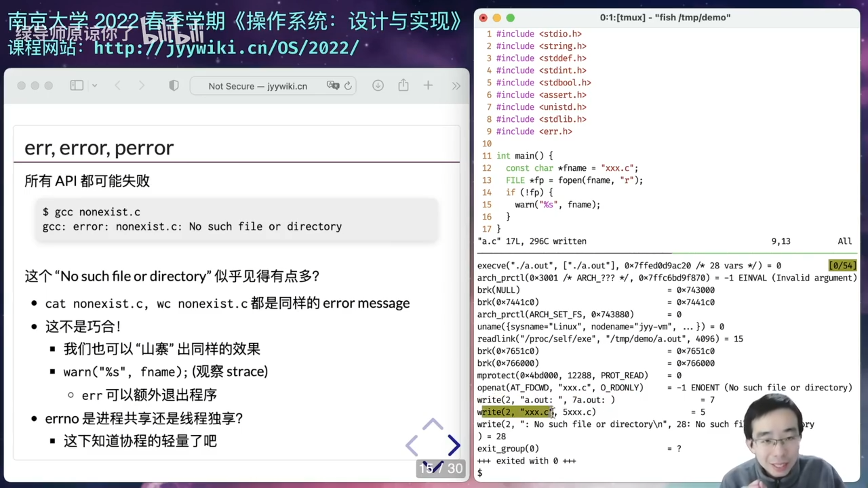The width and height of the screenshot is (868, 488).
Task: Open a new tab with the plus icon
Action: (x=428, y=85)
